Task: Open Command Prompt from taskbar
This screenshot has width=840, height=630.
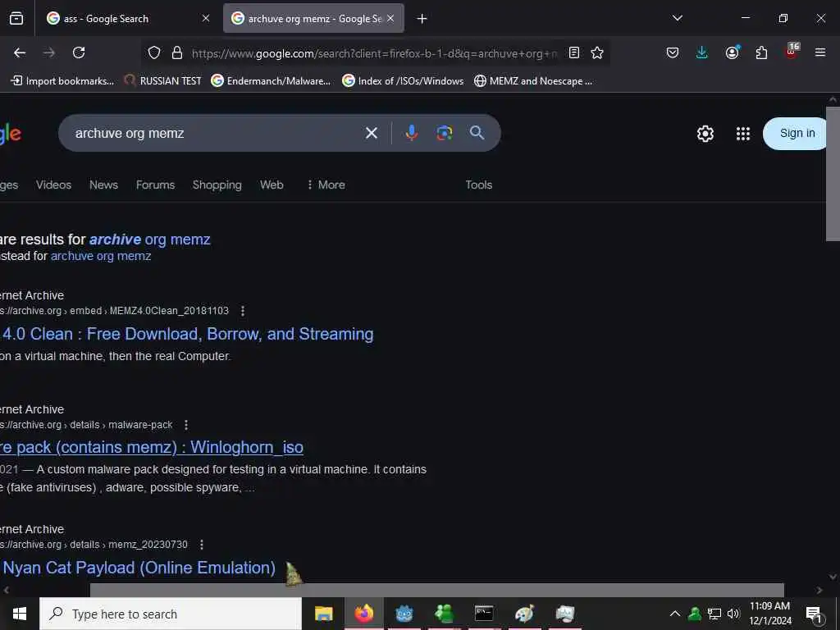Action: coord(484,614)
